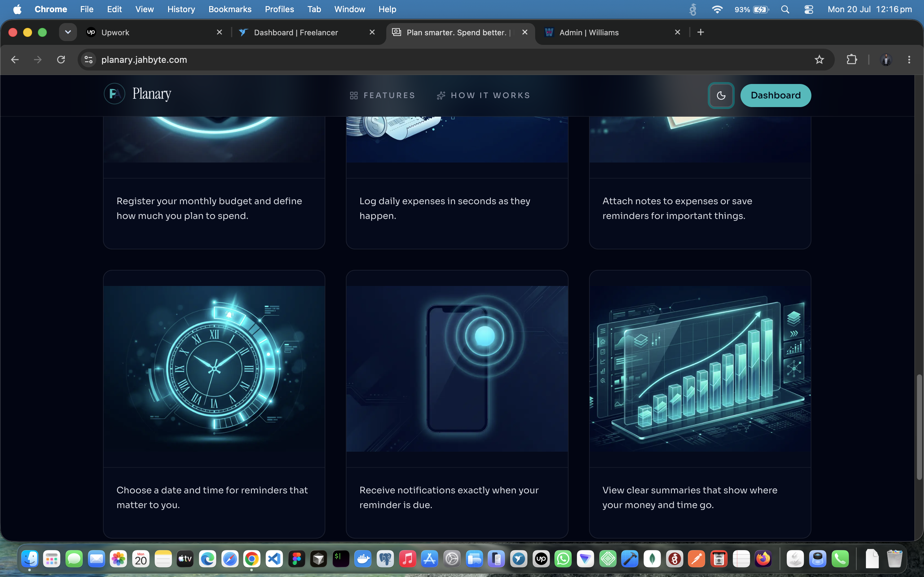
Task: Click the Chrome profile avatar
Action: [886, 60]
